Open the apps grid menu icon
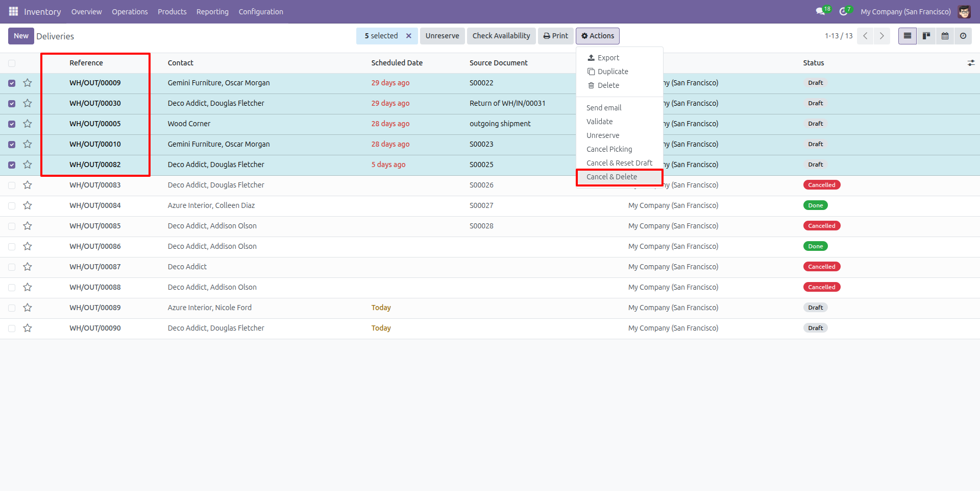The height and width of the screenshot is (491, 980). point(13,11)
